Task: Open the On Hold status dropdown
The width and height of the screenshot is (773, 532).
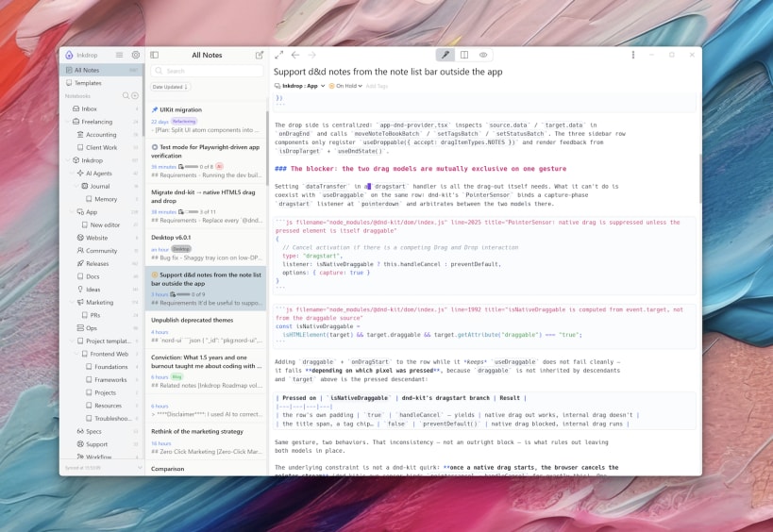Action: click(345, 86)
